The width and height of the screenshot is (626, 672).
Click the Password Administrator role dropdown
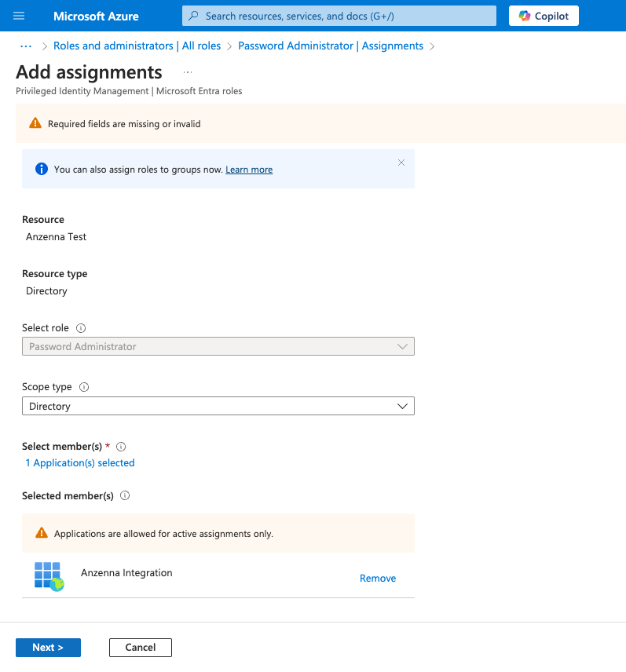point(218,346)
